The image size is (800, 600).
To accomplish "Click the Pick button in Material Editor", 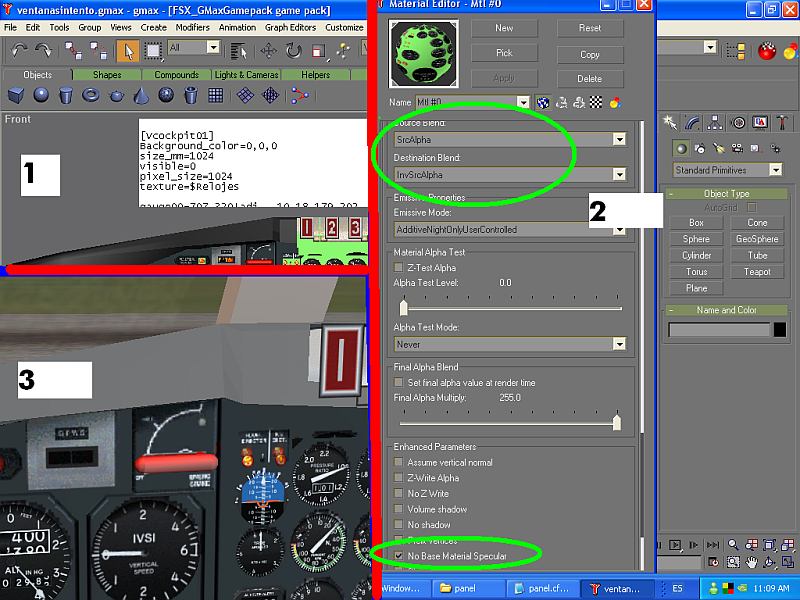I will coord(504,53).
